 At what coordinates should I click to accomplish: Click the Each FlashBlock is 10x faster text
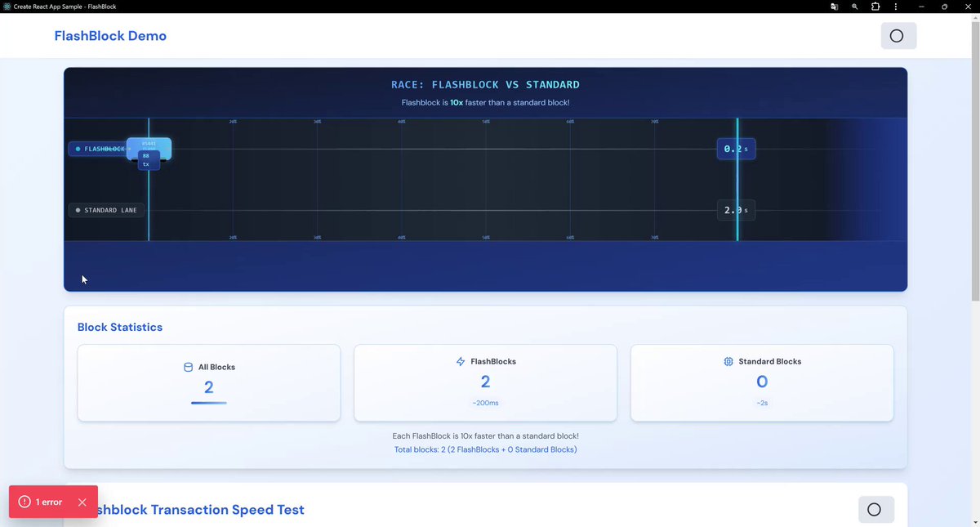pos(485,436)
